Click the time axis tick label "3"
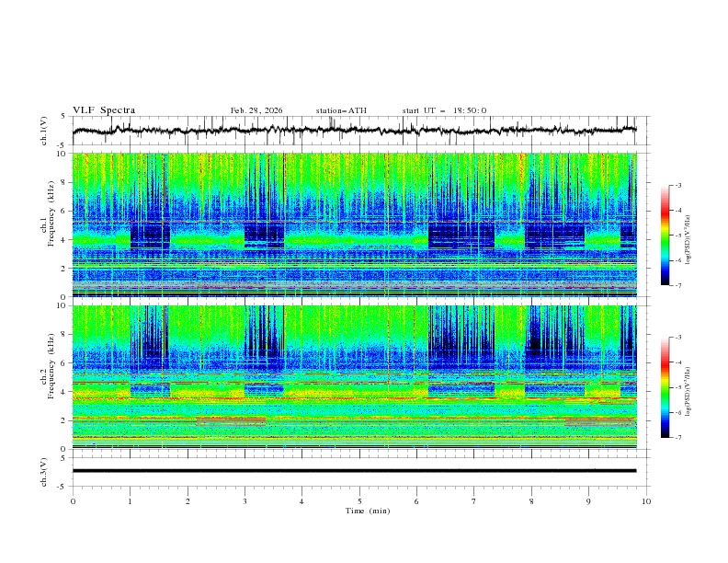This screenshot has height=563, width=728. (245, 501)
